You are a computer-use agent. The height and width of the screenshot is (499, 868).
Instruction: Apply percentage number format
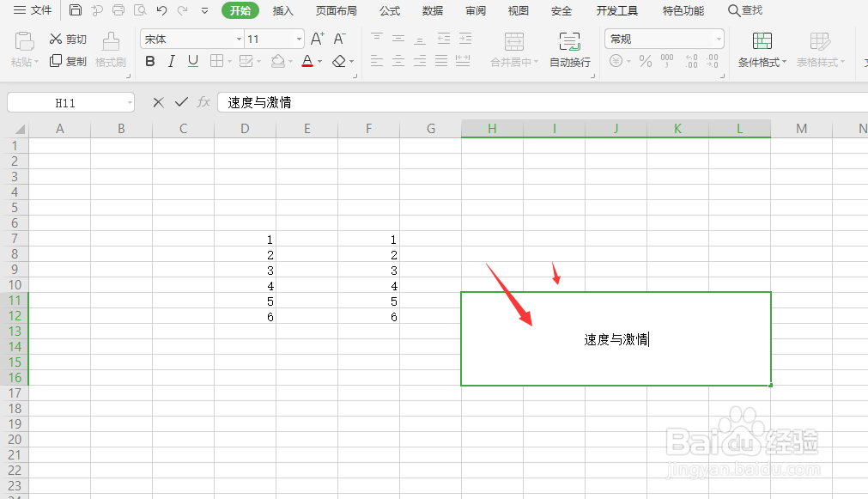coord(646,61)
